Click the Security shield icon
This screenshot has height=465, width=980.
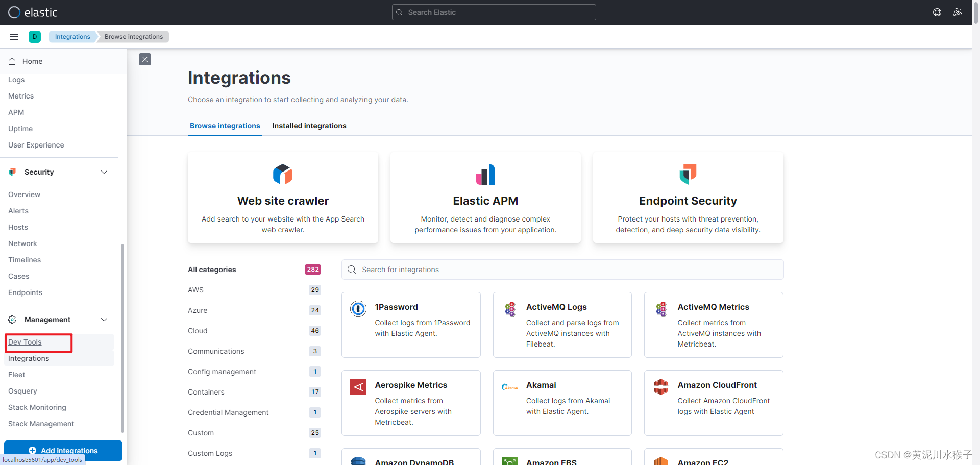coord(12,172)
